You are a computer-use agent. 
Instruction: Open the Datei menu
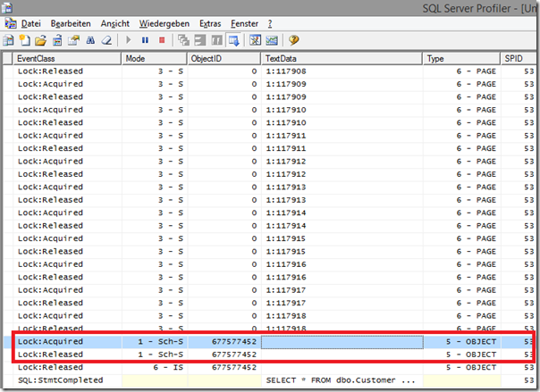[31, 24]
